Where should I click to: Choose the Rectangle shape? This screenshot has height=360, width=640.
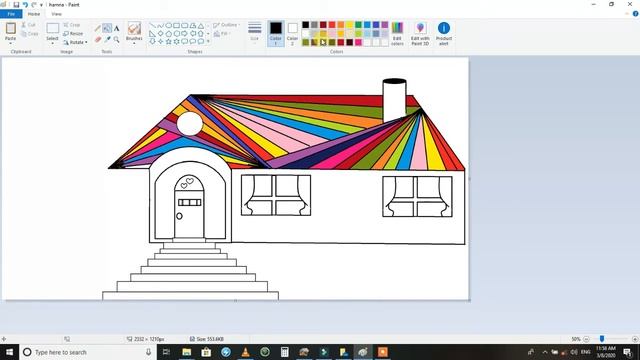[x=176, y=25]
